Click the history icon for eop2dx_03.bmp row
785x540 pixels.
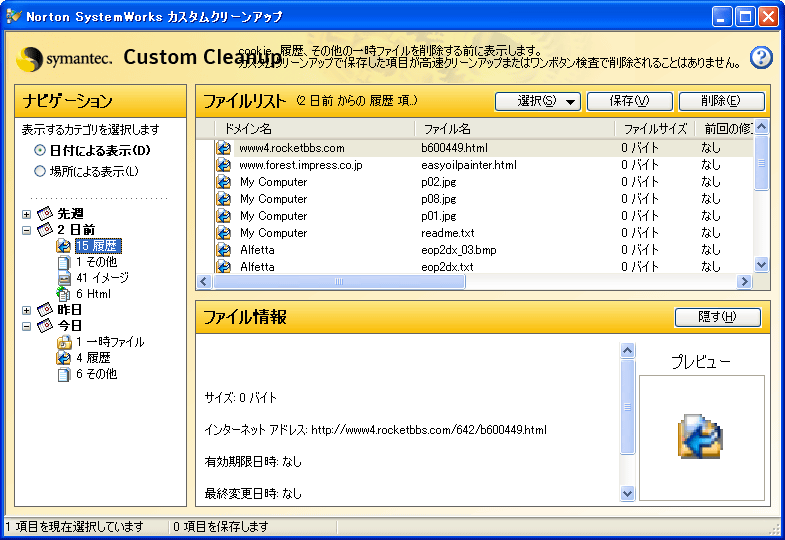tap(223, 250)
